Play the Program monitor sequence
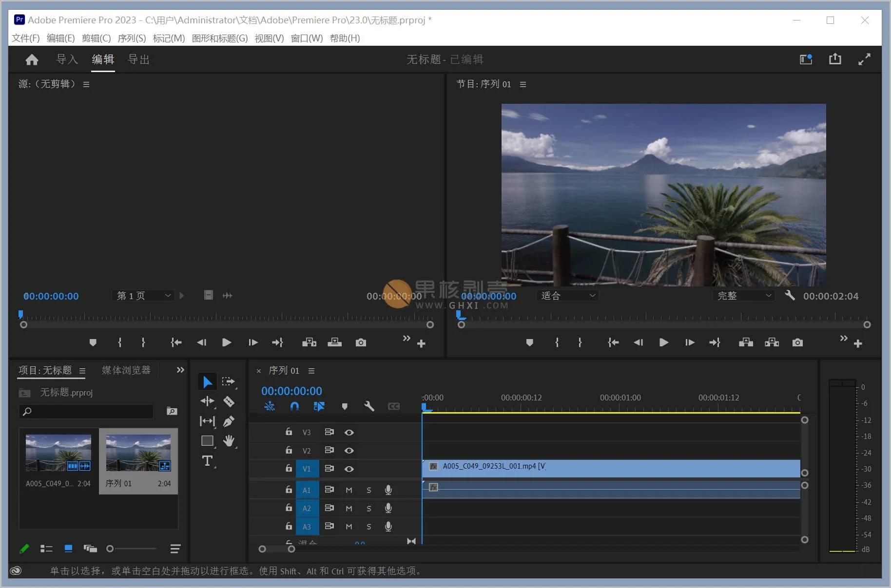The width and height of the screenshot is (891, 588). 663,342
